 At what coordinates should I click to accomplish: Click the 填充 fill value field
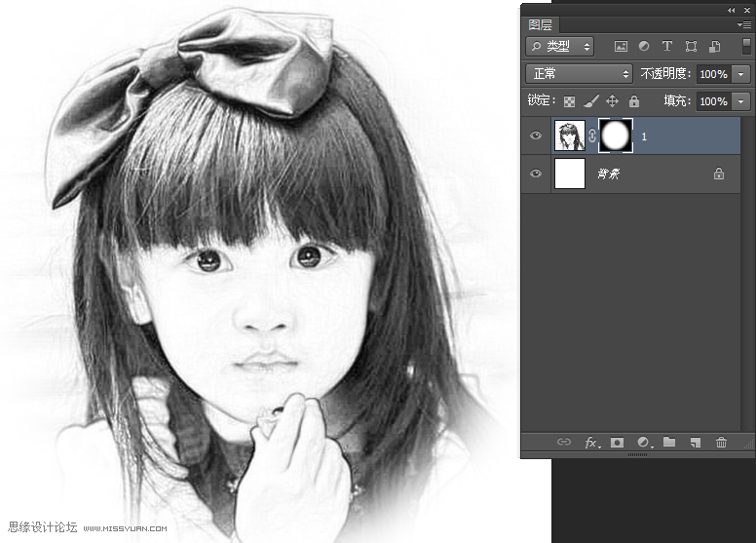coord(713,101)
